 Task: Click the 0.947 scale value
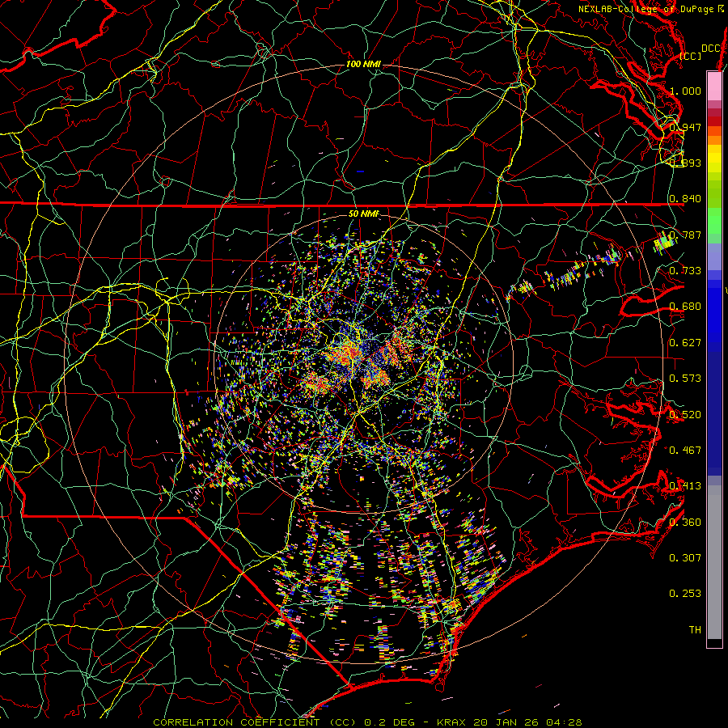[685, 127]
